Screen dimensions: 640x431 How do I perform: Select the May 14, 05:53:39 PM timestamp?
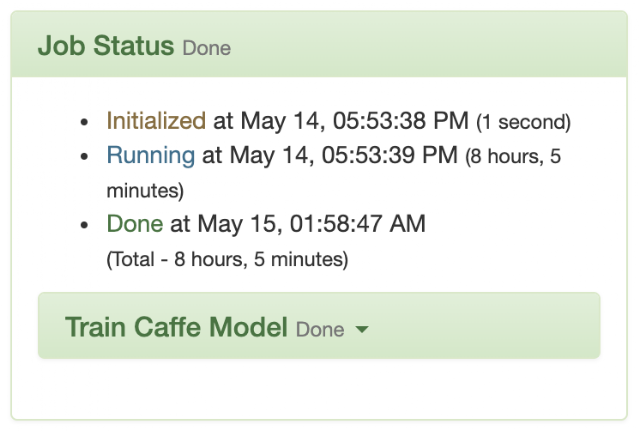[x=344, y=155]
